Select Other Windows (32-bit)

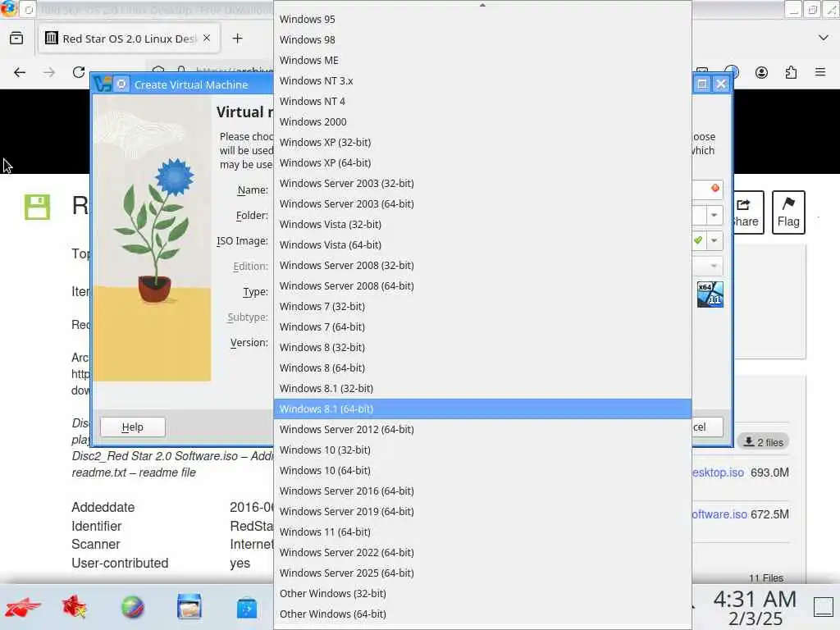(x=482, y=593)
